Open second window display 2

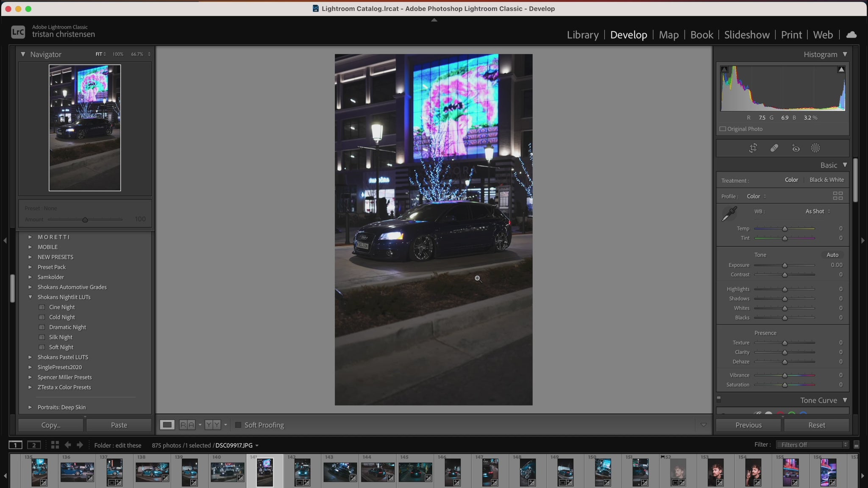pos(34,445)
